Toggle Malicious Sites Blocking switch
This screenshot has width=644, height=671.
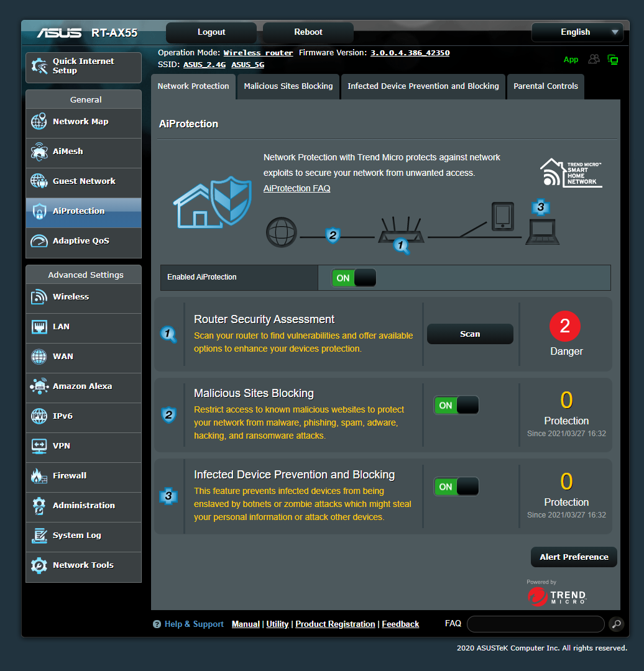[x=456, y=405]
